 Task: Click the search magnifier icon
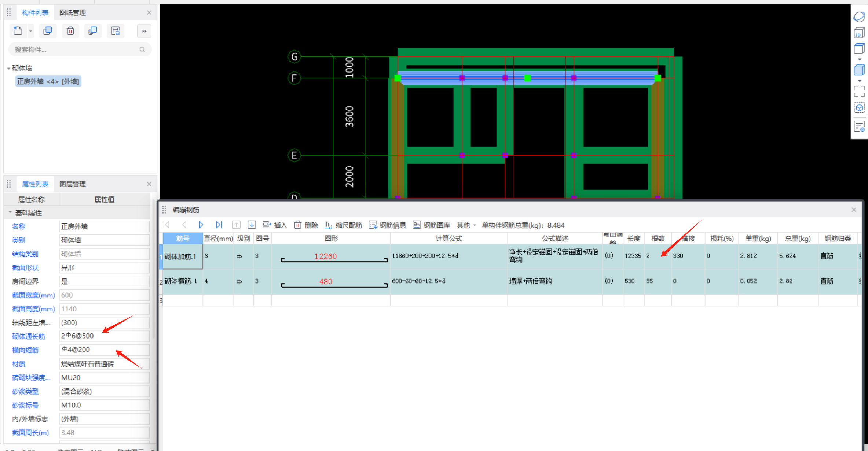[x=142, y=49]
